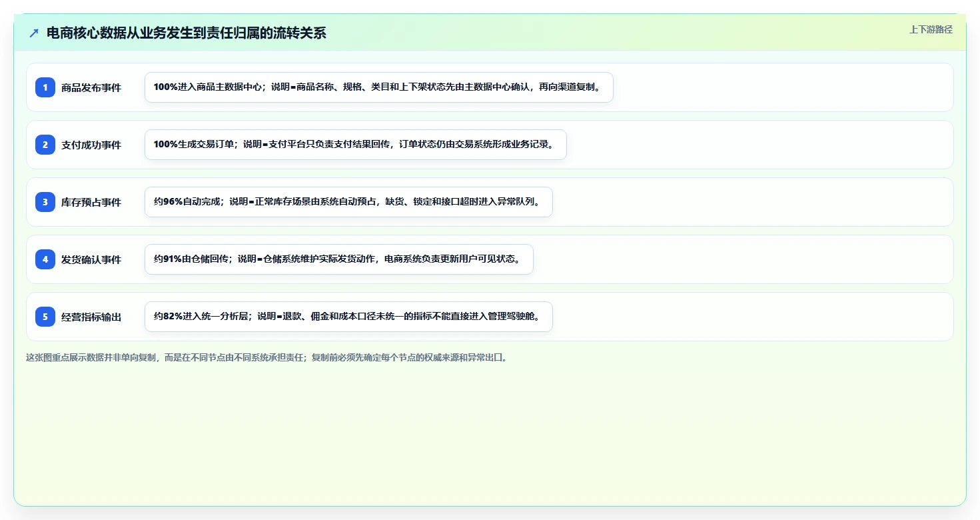980x520 pixels.
Task: Click the step 3 number badge
Action: (x=45, y=202)
